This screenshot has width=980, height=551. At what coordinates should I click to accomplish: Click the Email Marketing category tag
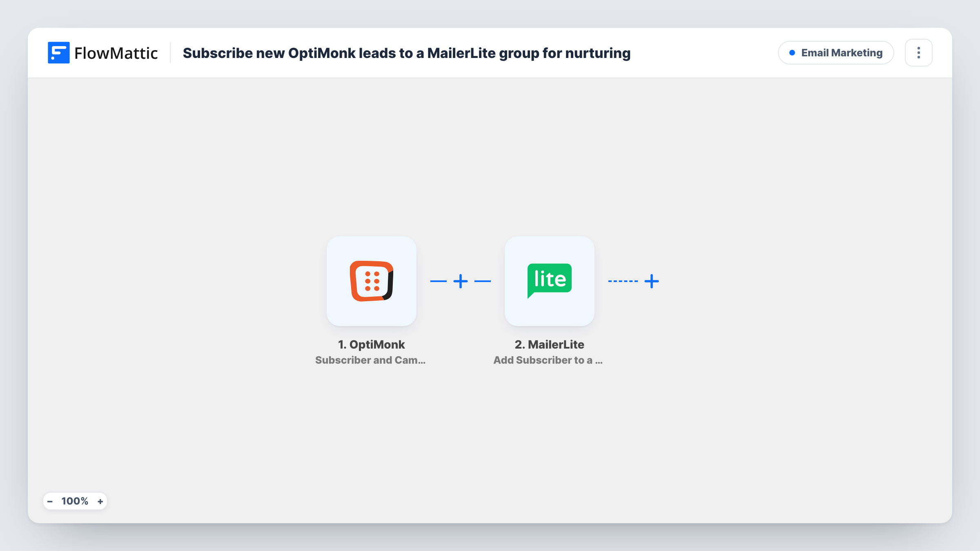click(836, 53)
